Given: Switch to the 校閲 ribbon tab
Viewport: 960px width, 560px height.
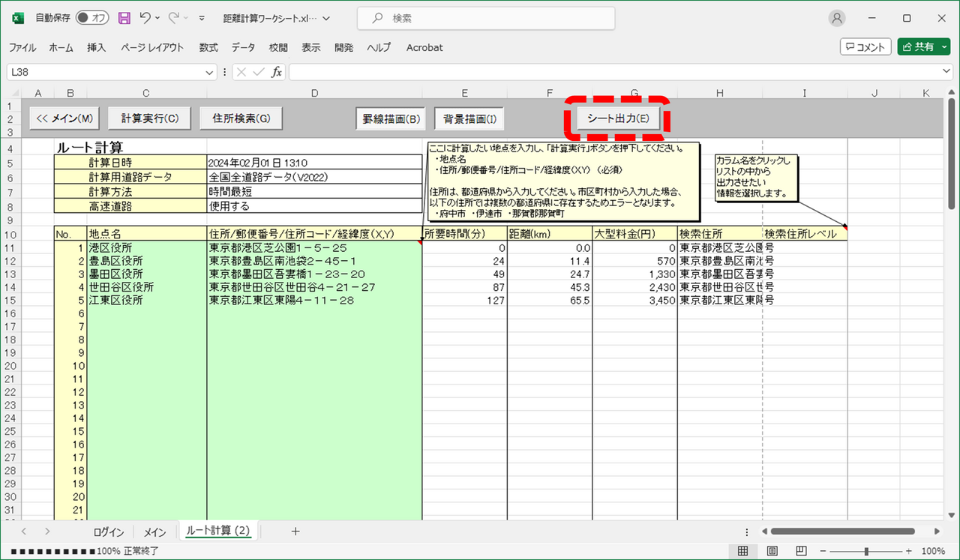Looking at the screenshot, I should click(x=278, y=47).
